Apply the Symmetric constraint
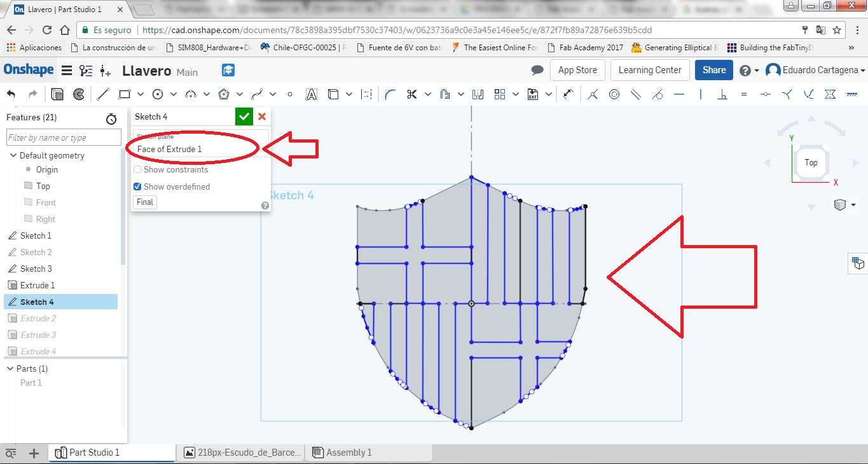Screen dimensions: 868x464 tap(830, 94)
